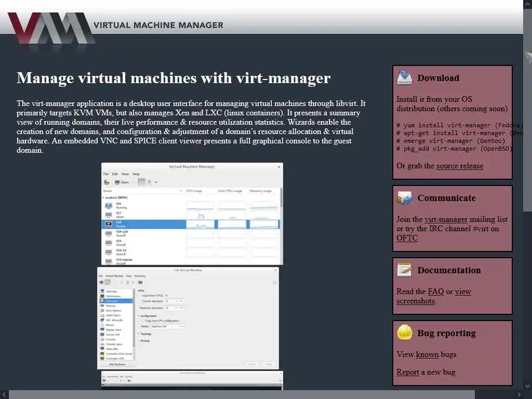Click the VMM logo in the header
Image resolution: width=532 pixels, height=399 pixels.
pos(51,29)
